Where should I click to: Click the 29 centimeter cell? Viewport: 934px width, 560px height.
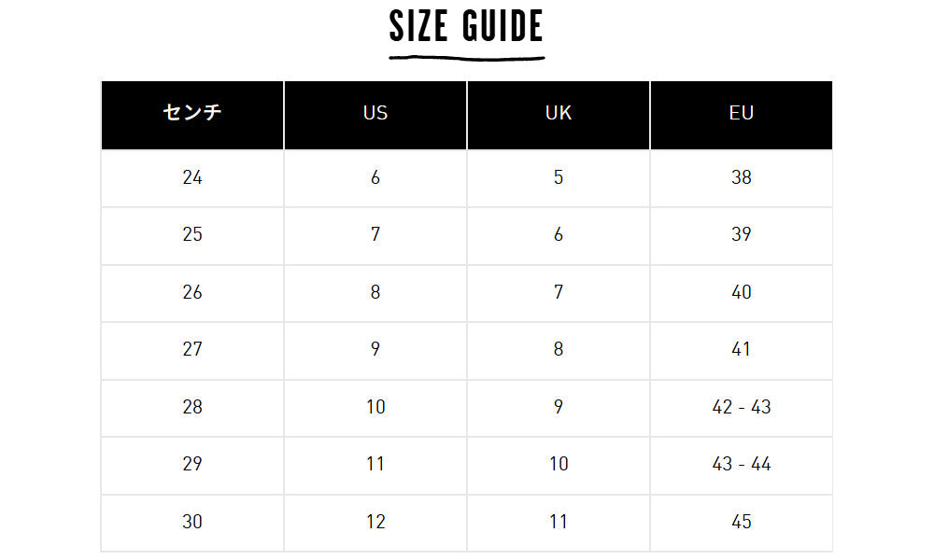coord(192,465)
